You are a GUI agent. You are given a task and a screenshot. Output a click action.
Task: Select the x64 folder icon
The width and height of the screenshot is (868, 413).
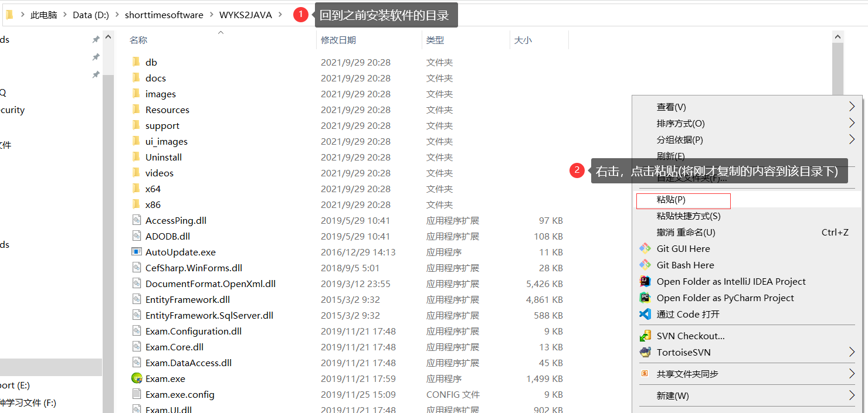point(137,189)
